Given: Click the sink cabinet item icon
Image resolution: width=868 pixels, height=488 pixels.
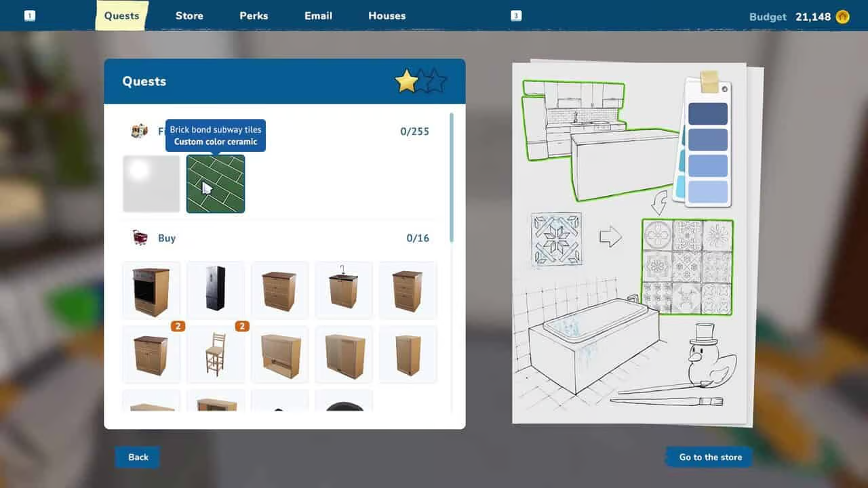Looking at the screenshot, I should 344,290.
